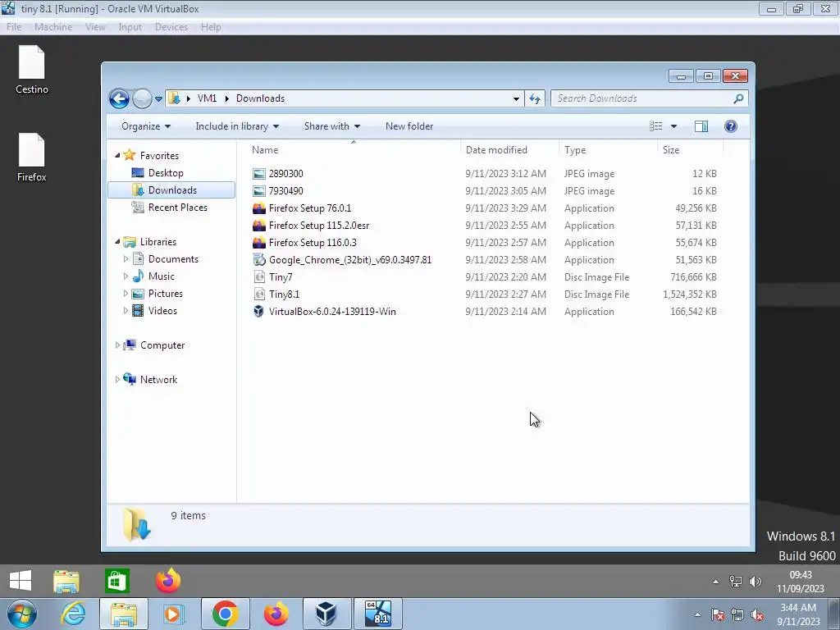
Task: Show hidden icons in host tray
Action: [697, 615]
